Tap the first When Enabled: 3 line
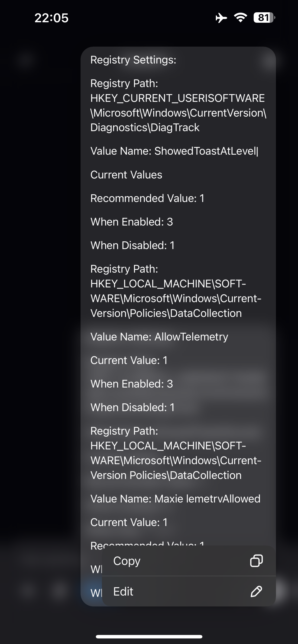 132,222
